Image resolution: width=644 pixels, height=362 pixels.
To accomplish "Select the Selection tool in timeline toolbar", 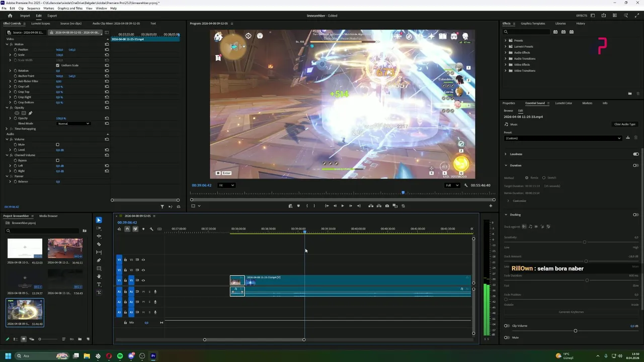I will [x=99, y=220].
